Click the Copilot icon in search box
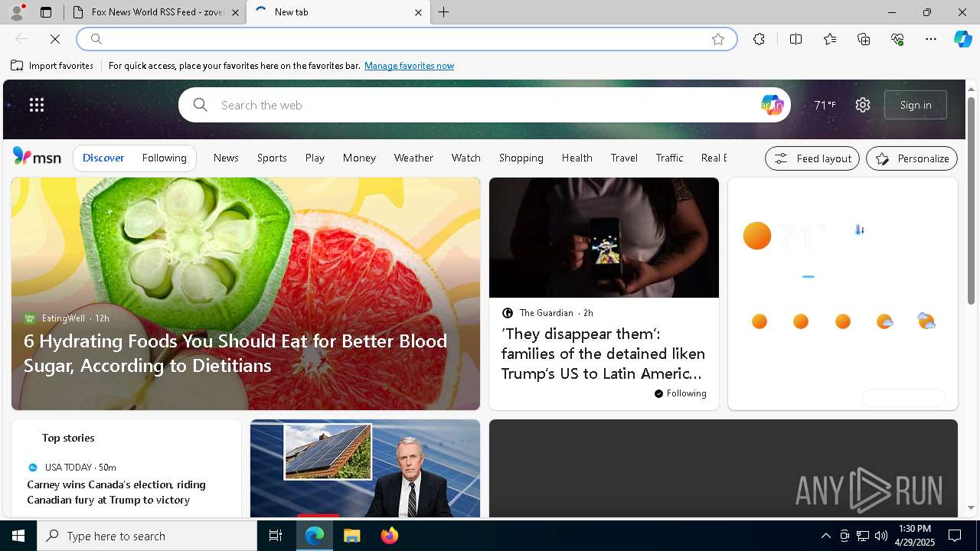 coord(772,105)
